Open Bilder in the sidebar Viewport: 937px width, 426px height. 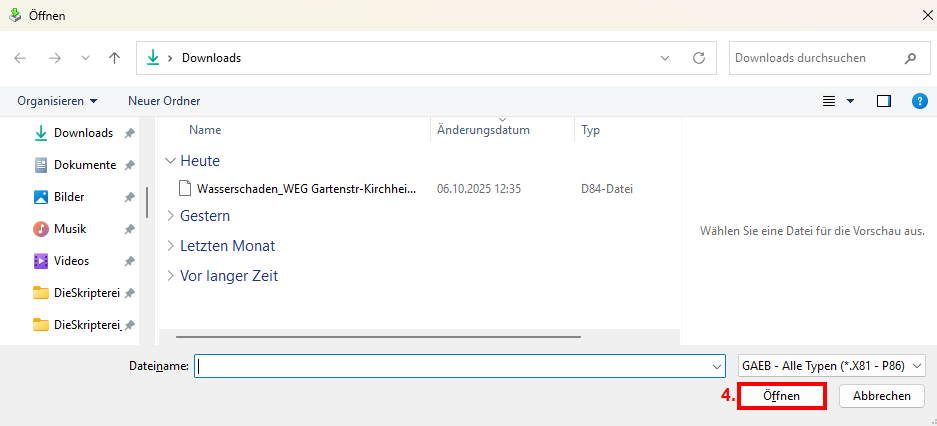(69, 197)
